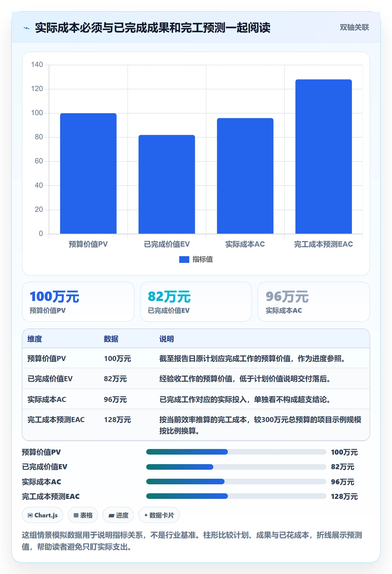Viewport: 392px width, 574px height.
Task: Toggle the 指标值 legend color box
Action: [184, 260]
